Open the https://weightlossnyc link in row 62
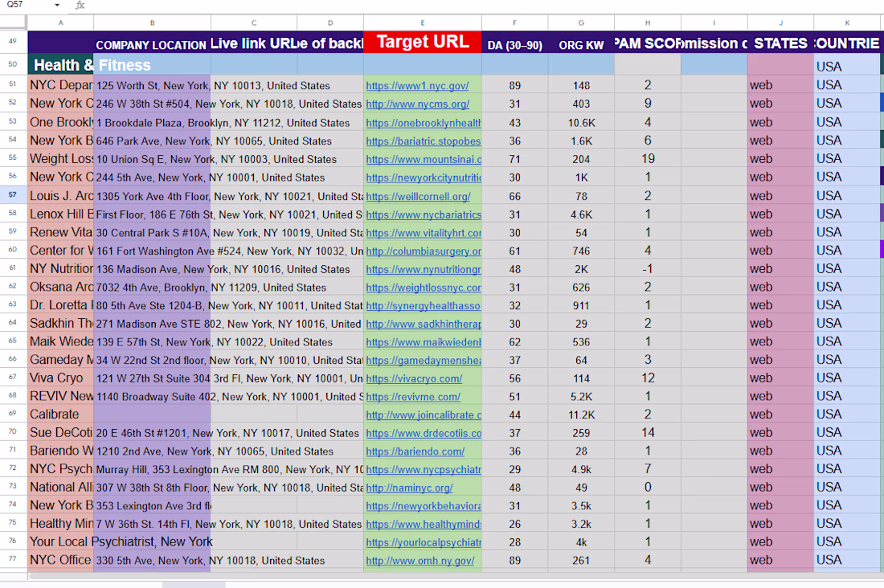Viewport: 884px width, 588px height. [424, 288]
